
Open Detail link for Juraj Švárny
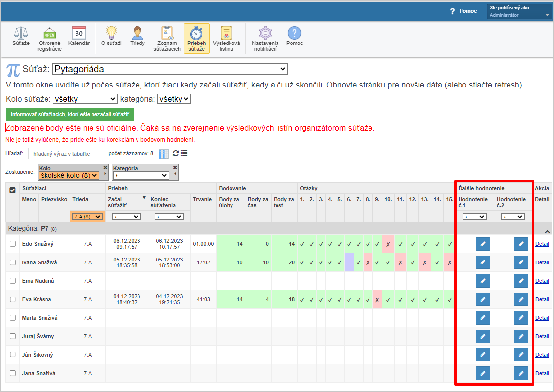pos(542,336)
